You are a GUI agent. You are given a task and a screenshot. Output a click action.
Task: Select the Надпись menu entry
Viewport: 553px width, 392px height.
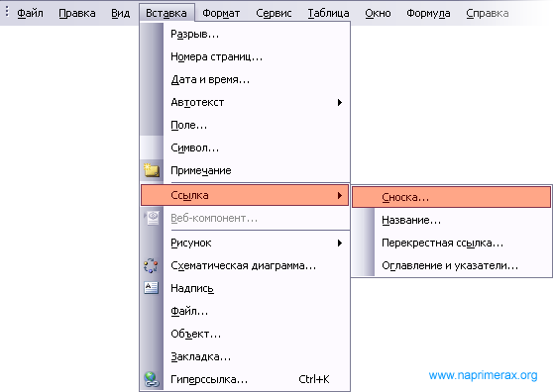245,288
